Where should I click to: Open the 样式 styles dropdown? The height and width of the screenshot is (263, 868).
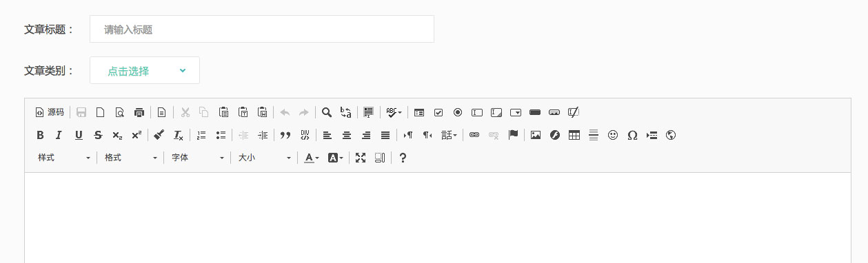(x=64, y=158)
